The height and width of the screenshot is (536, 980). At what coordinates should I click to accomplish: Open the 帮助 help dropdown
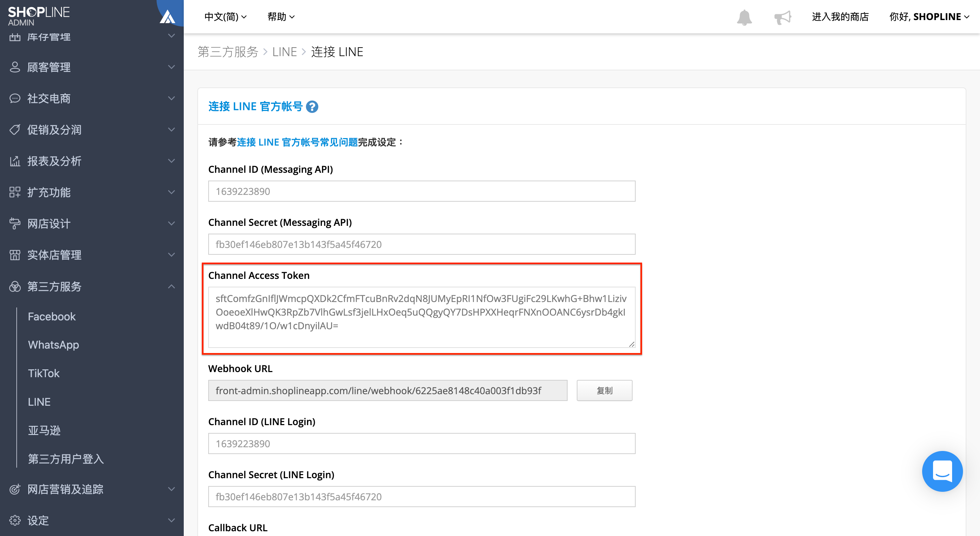281,17
